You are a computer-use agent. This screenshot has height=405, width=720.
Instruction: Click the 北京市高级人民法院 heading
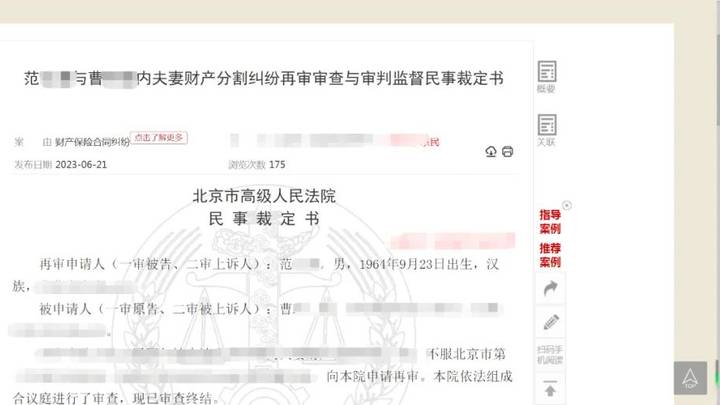(x=264, y=196)
